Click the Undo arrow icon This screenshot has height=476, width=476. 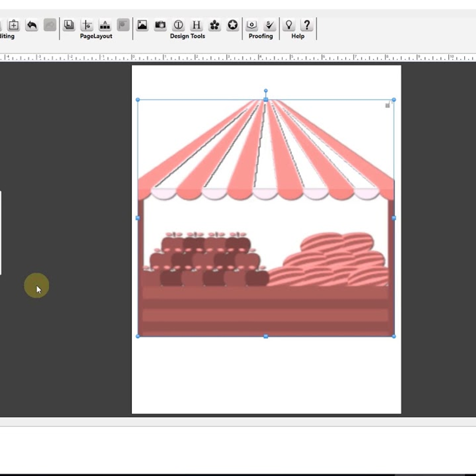tap(32, 26)
